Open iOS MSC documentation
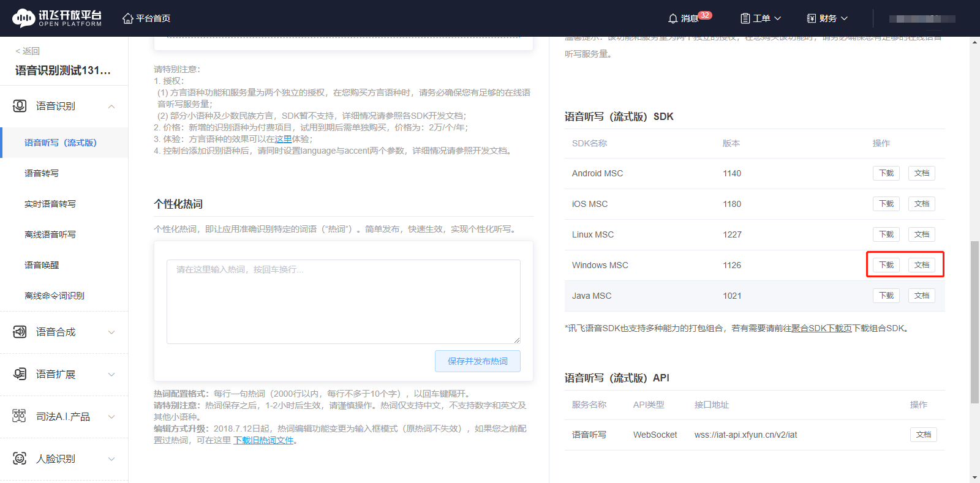This screenshot has width=980, height=483. coord(922,204)
